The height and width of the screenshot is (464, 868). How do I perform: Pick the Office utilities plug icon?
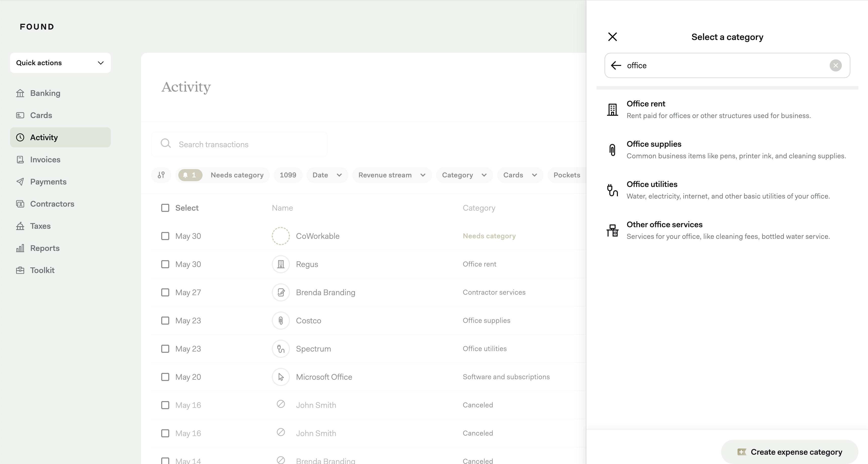(x=612, y=190)
